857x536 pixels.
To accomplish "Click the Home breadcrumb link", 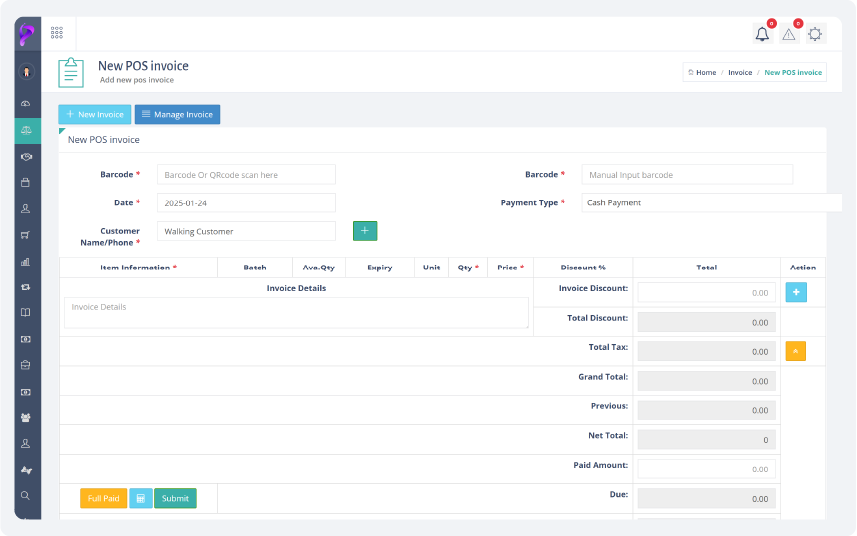I will pos(703,73).
